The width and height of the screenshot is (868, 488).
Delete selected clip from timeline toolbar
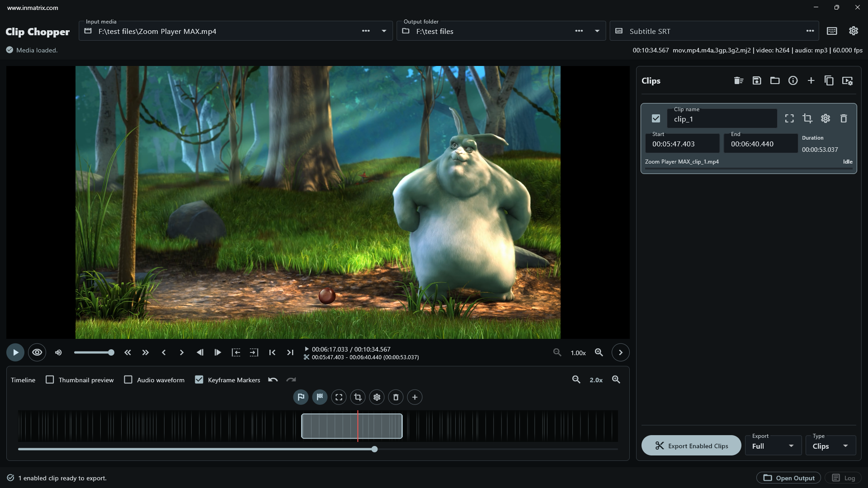pos(396,397)
